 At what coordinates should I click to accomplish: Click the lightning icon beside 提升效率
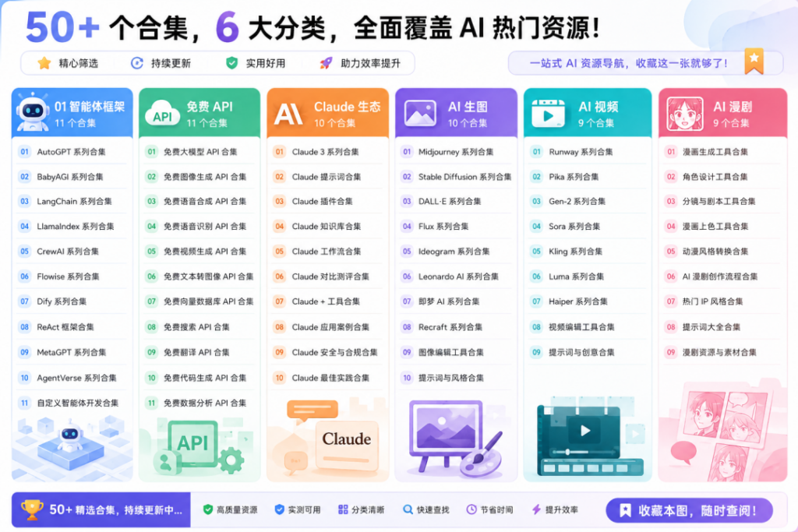(x=536, y=509)
